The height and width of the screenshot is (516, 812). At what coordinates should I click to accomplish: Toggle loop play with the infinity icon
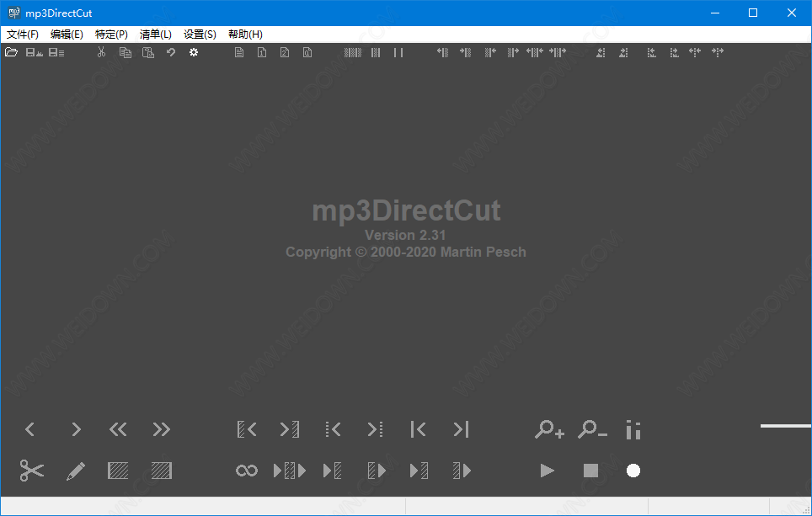click(x=246, y=471)
